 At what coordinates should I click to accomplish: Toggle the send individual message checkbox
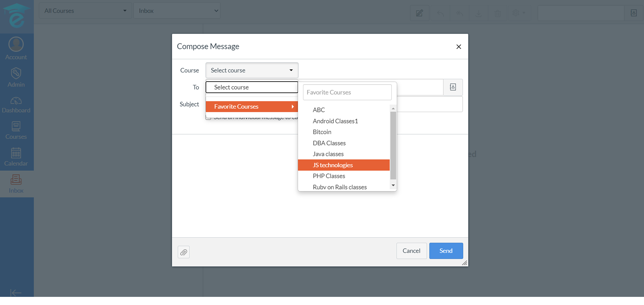208,118
